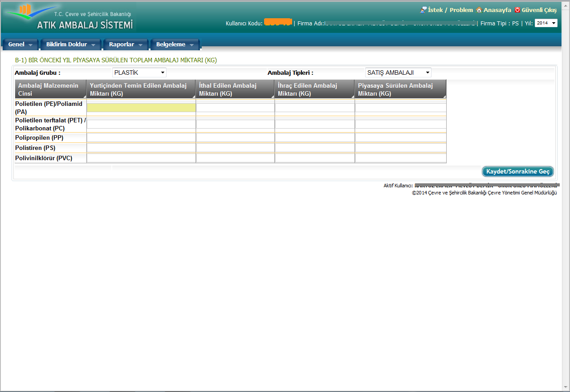The image size is (570, 392).
Task: Select the Polivinilklorür (PVC) row label
Action: pos(44,158)
